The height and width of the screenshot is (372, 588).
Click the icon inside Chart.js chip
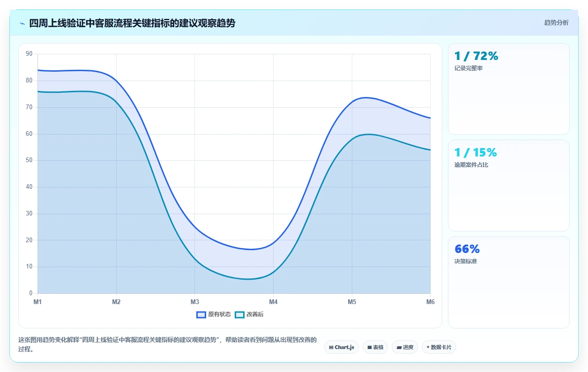coord(331,348)
